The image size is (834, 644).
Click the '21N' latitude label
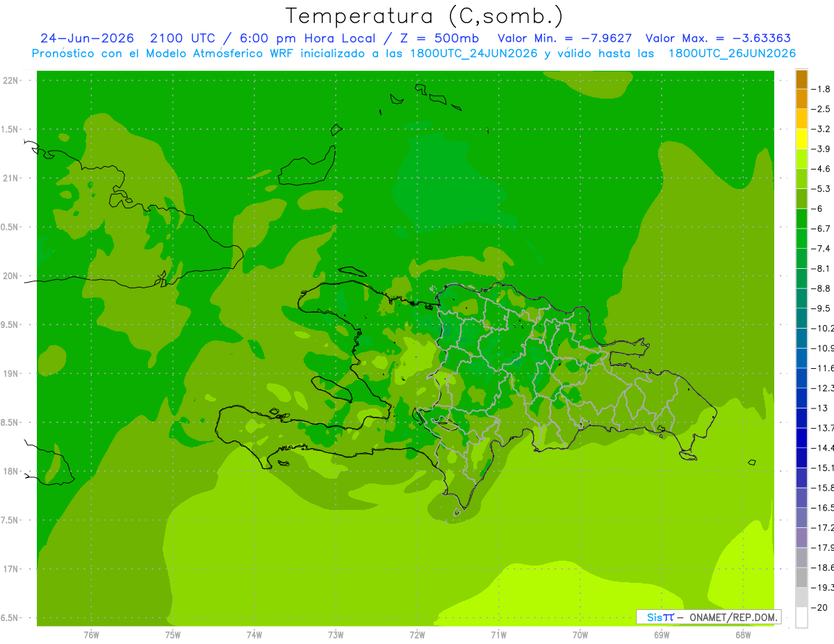click(11, 179)
